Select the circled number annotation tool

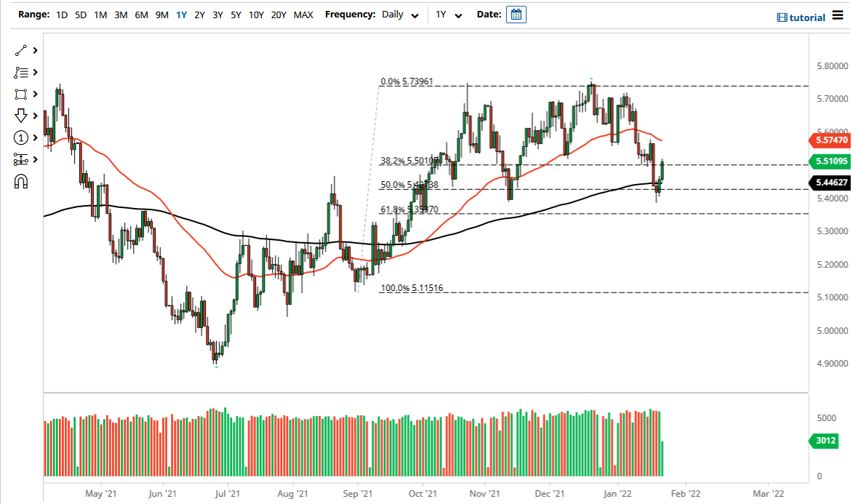pos(21,137)
